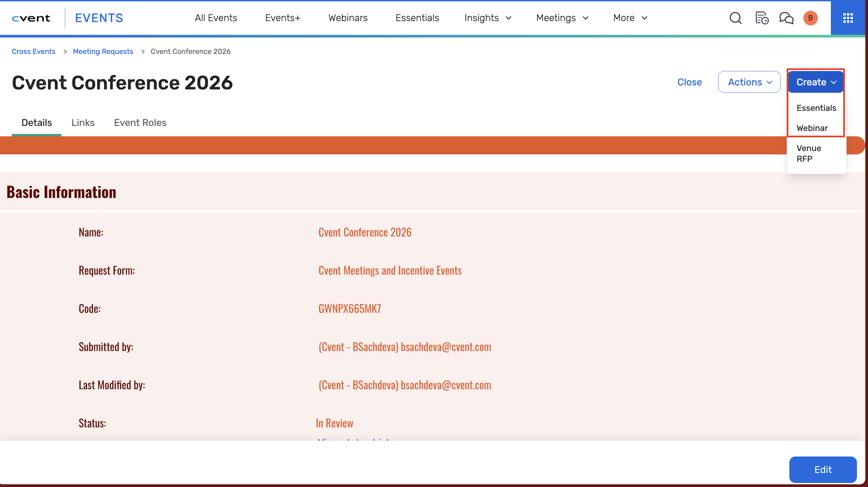Screen dimensions: 868x487
Task: Collapse the Create dropdown button
Action: click(816, 82)
